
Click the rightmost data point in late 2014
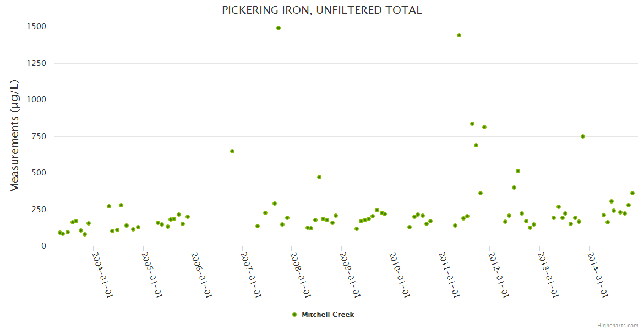(632, 193)
